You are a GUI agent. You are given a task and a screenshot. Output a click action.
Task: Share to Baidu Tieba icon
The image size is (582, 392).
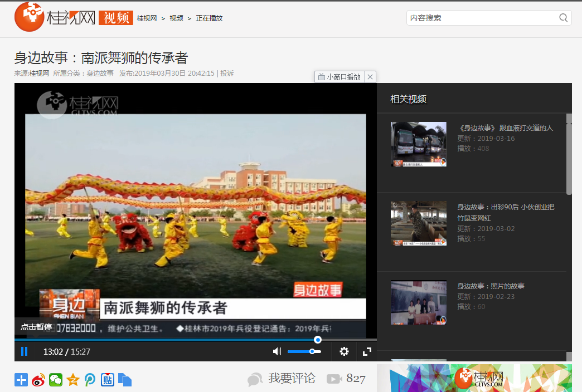coord(107,380)
